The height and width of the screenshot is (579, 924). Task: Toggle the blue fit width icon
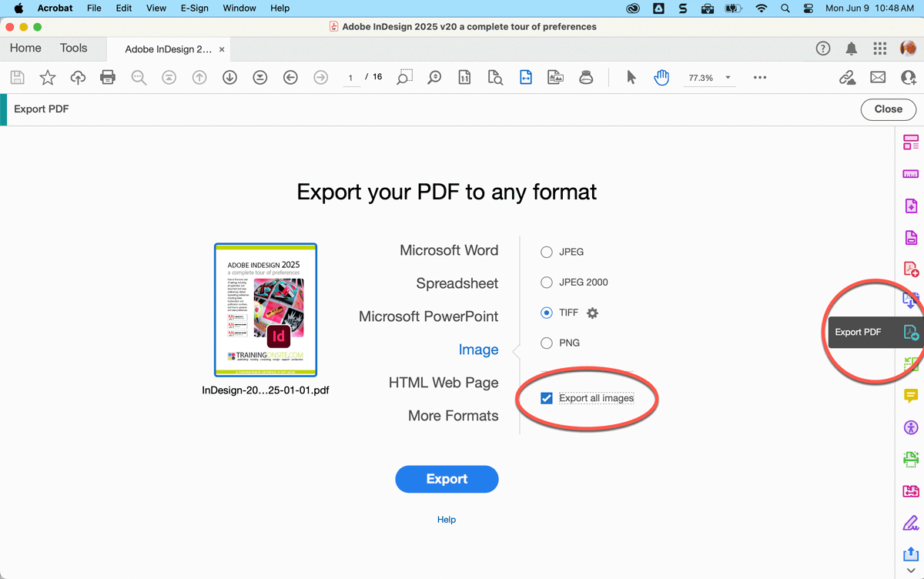point(526,78)
